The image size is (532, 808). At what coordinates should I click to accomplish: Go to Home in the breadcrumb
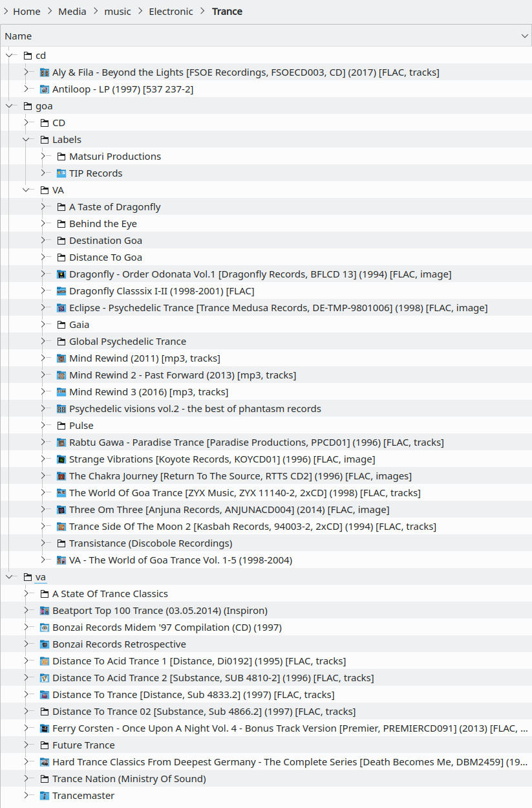click(x=27, y=12)
